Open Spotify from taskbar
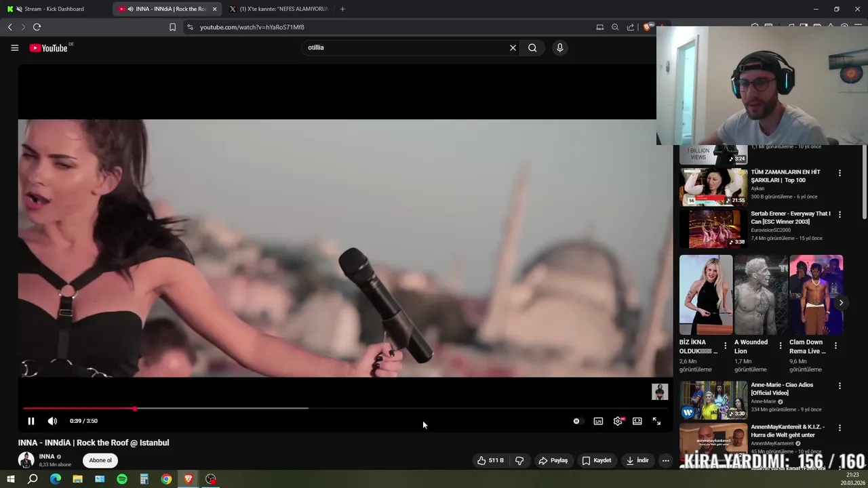 [x=122, y=479]
